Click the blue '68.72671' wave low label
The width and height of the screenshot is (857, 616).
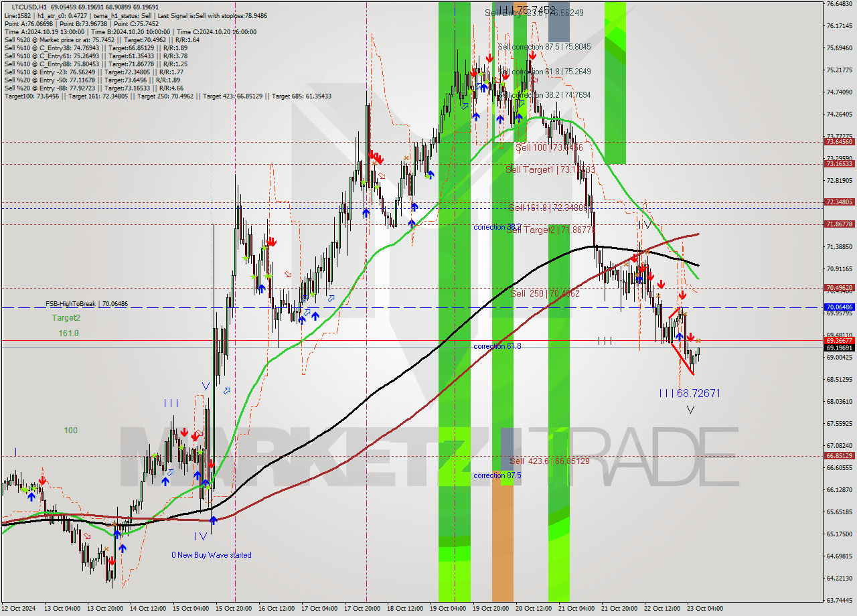[x=698, y=393]
